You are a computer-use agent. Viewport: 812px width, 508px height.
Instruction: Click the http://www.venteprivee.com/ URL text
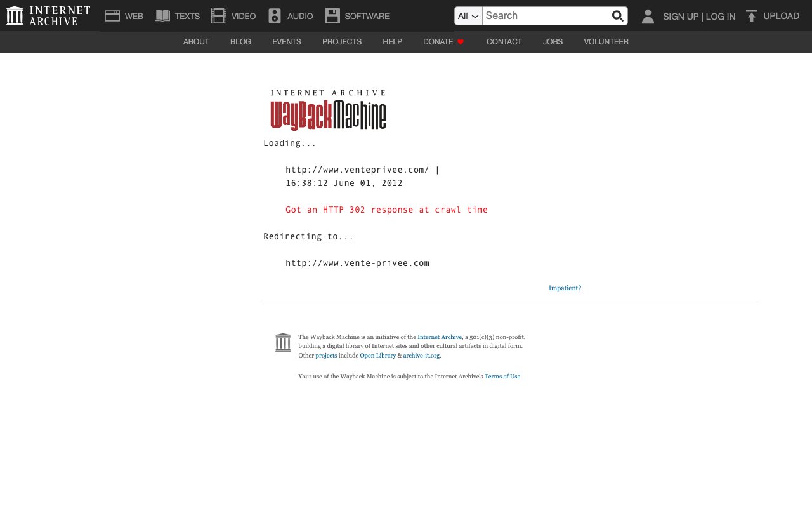(357, 170)
